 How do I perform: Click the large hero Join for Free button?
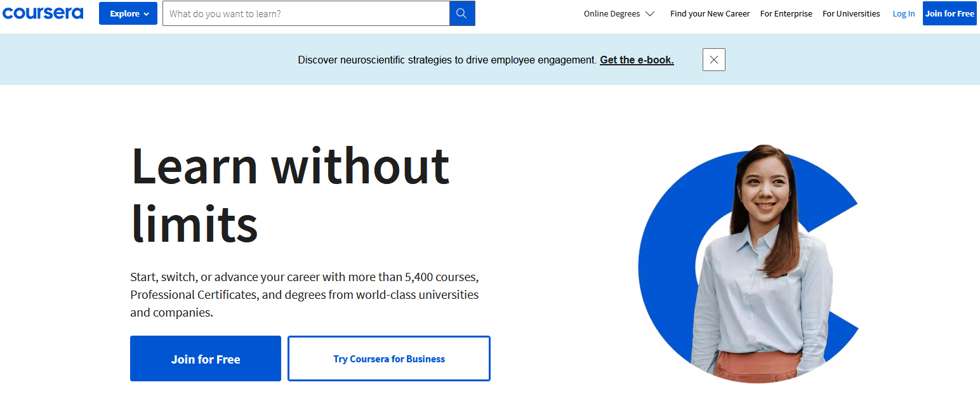[x=206, y=358]
